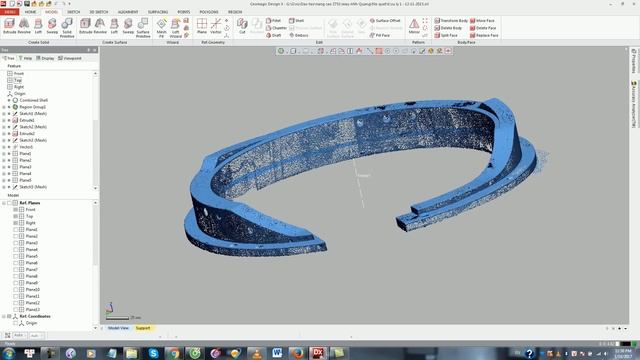Image resolution: width=640 pixels, height=360 pixels.
Task: Select the Cut tool in Edit group
Action: point(242,26)
